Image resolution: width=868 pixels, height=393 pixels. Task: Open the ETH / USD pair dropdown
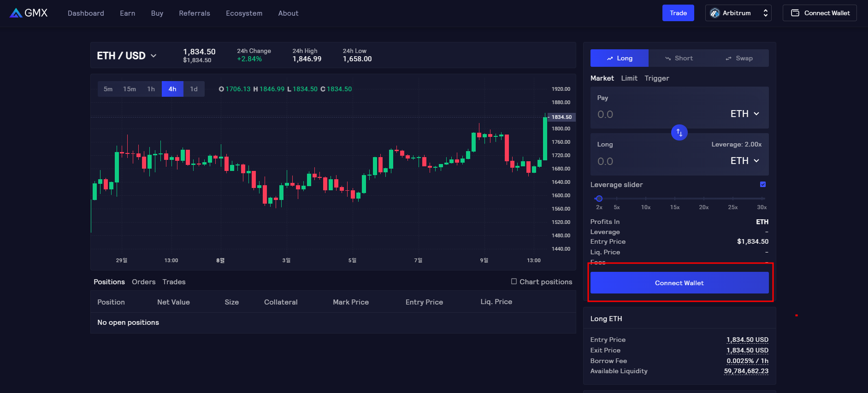(127, 56)
